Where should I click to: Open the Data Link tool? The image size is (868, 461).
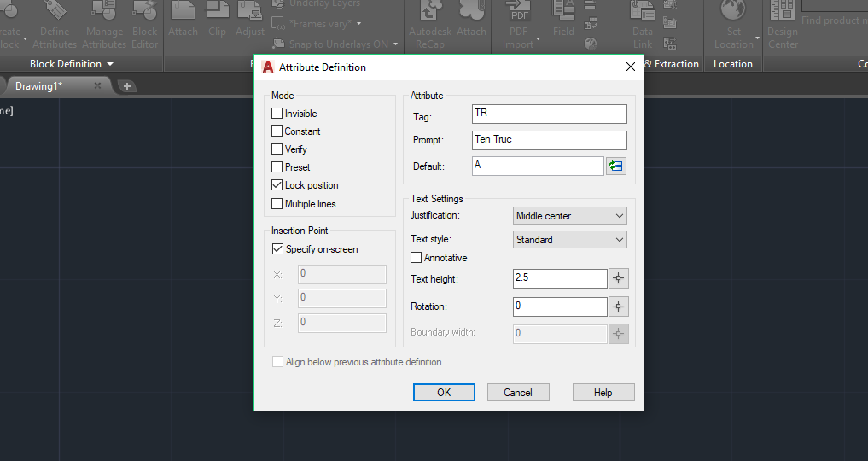click(643, 26)
